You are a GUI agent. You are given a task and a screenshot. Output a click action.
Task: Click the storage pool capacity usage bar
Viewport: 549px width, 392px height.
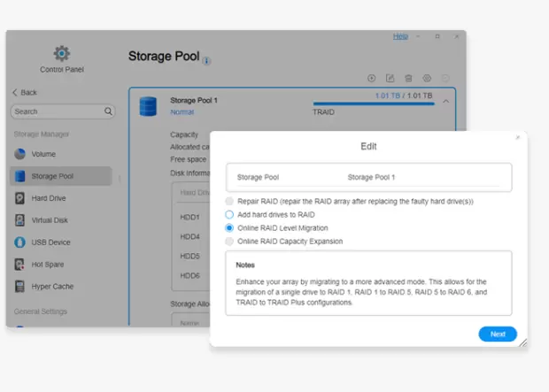[373, 104]
